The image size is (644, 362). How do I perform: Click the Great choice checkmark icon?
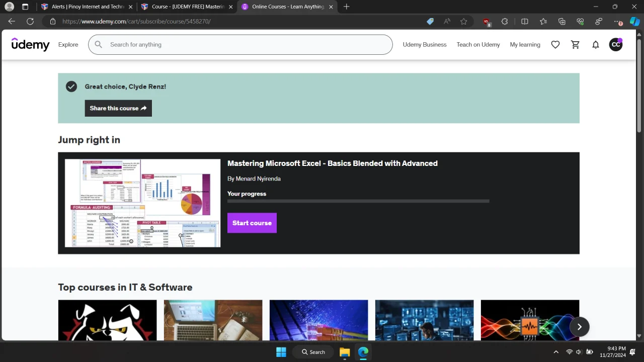click(x=71, y=86)
